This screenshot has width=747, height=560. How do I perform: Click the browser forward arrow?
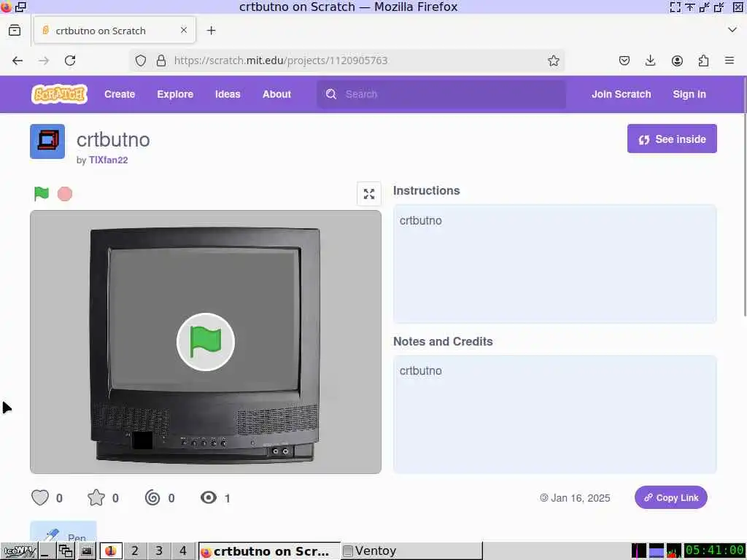pyautogui.click(x=44, y=61)
